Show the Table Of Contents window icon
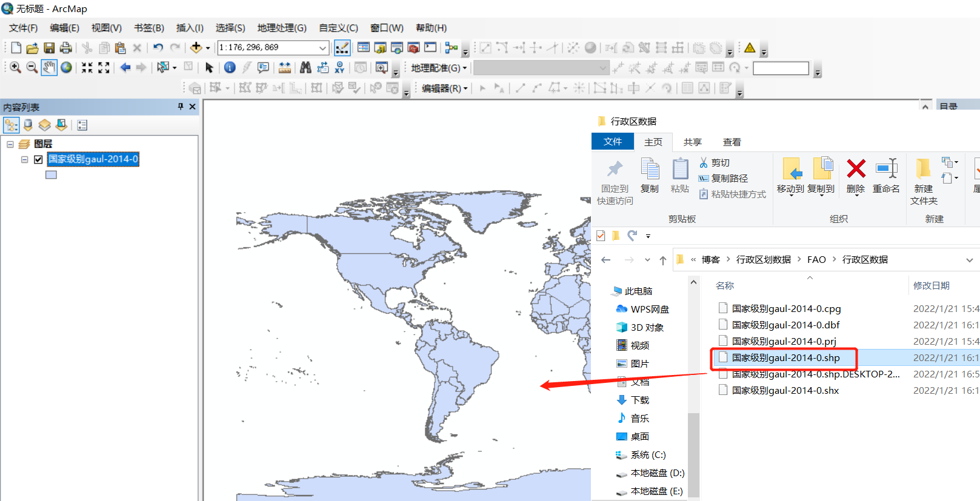The image size is (980, 501). (364, 48)
